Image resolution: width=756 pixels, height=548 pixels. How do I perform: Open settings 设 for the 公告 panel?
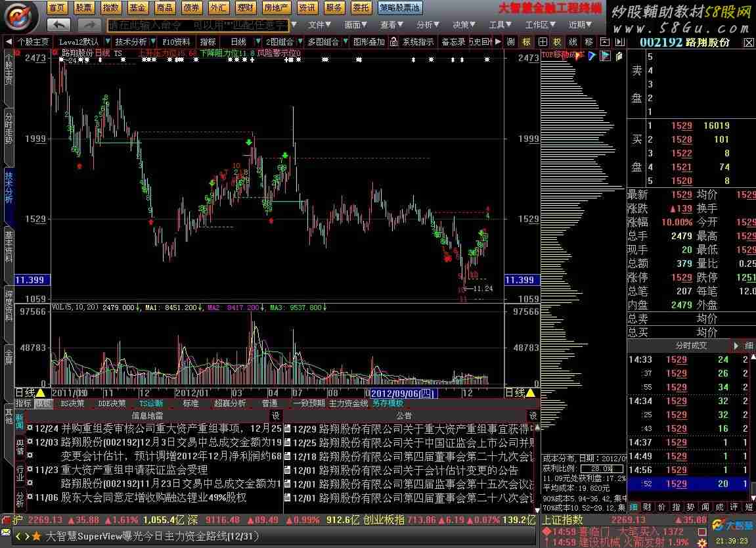[x=533, y=415]
